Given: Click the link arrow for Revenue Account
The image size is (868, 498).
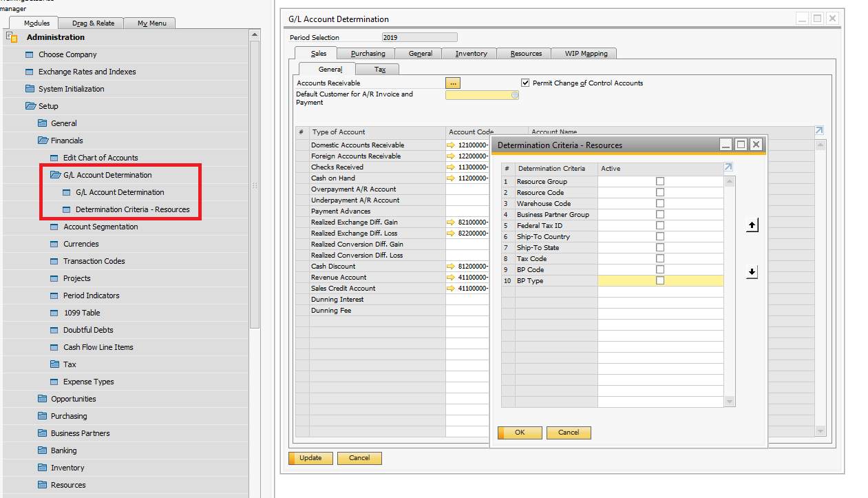Looking at the screenshot, I should coord(451,278).
